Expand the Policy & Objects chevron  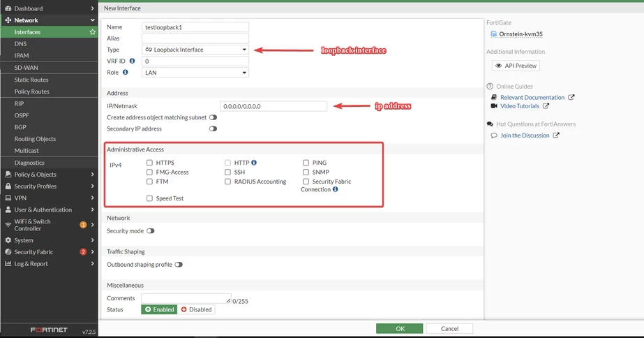pos(92,175)
